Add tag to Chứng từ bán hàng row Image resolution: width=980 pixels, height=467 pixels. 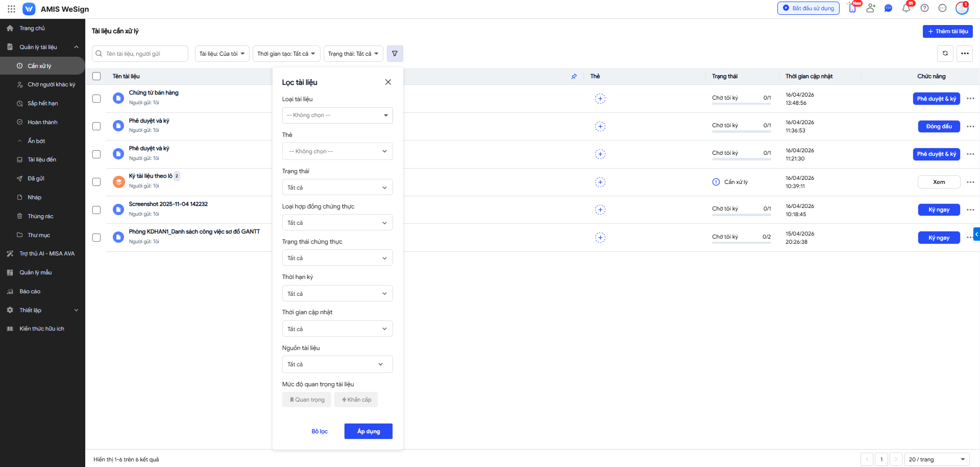(x=600, y=99)
